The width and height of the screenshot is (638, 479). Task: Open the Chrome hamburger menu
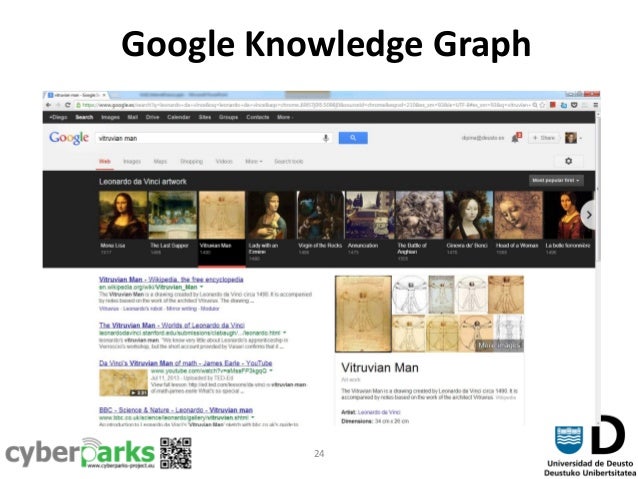(x=594, y=105)
